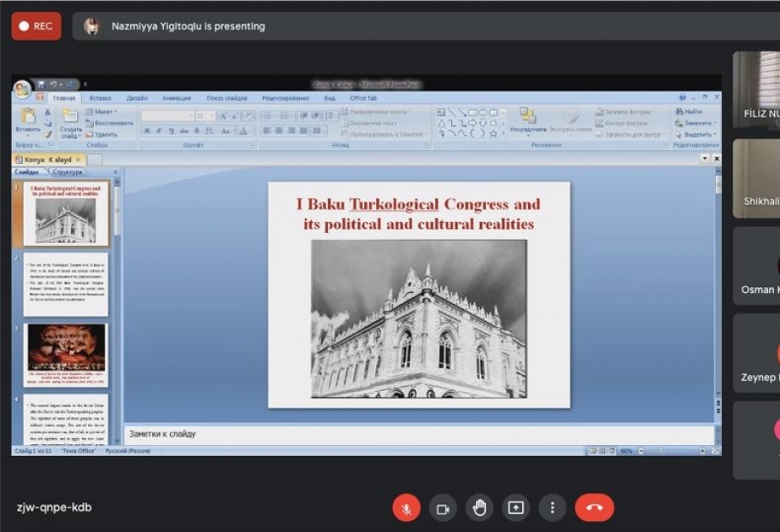Unmute the microphone in the meeting controls
780x532 pixels.
406,508
